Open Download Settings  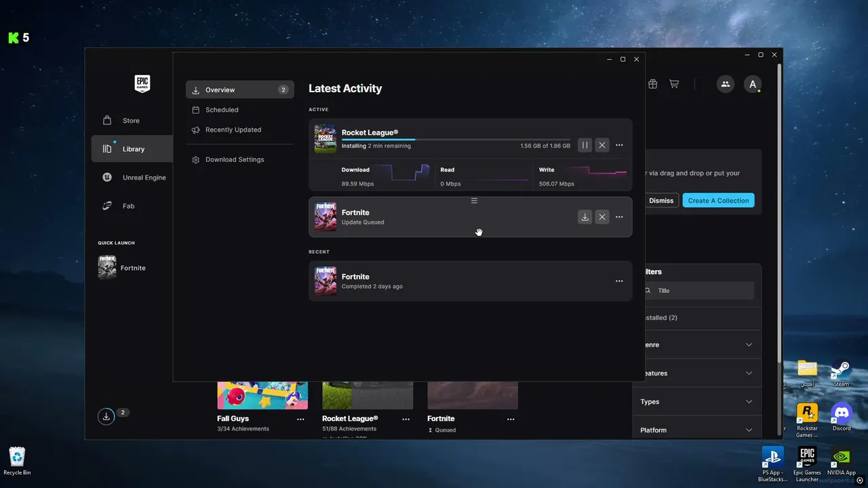[x=240, y=159]
